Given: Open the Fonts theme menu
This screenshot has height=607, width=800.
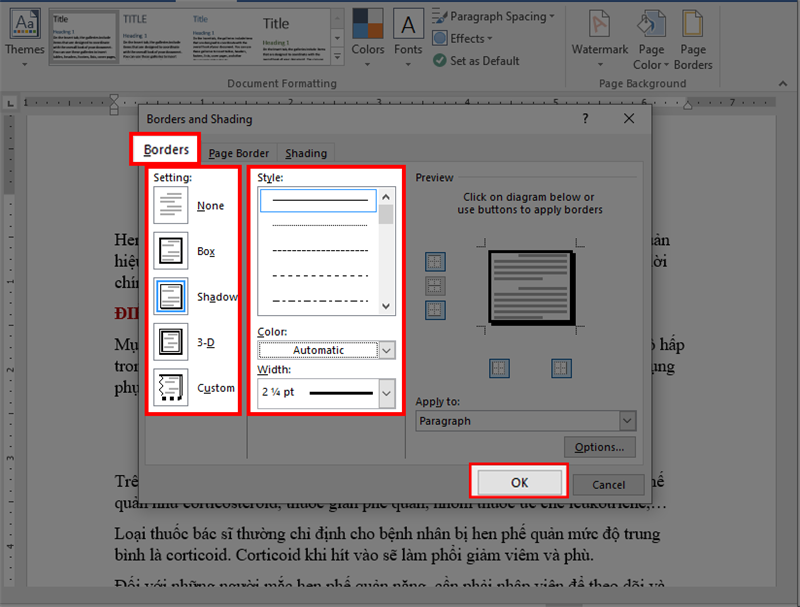Looking at the screenshot, I should (x=408, y=38).
